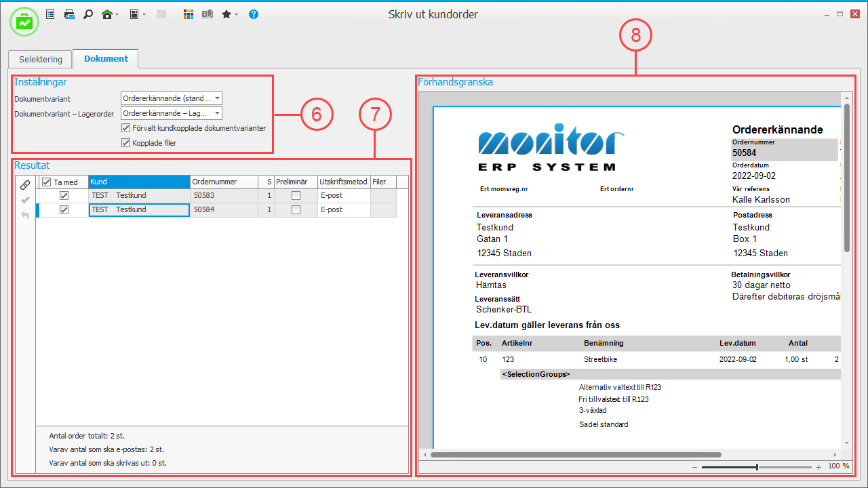Open the colorful grid module icon
This screenshot has height=488, width=868.
(189, 14)
